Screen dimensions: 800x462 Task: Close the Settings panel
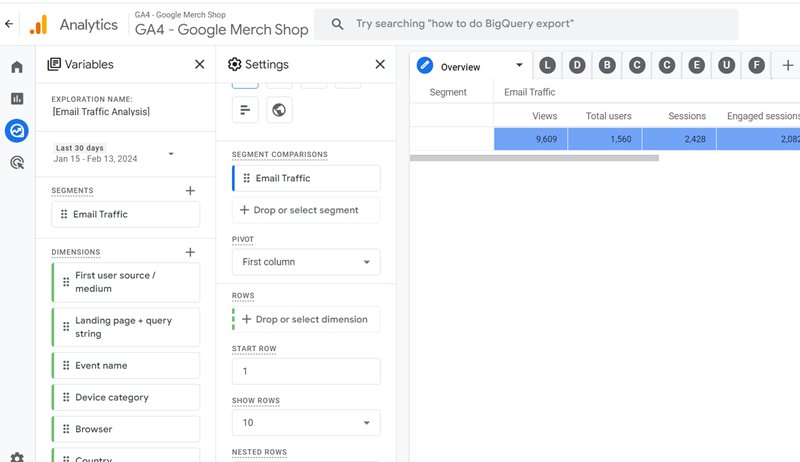point(380,64)
